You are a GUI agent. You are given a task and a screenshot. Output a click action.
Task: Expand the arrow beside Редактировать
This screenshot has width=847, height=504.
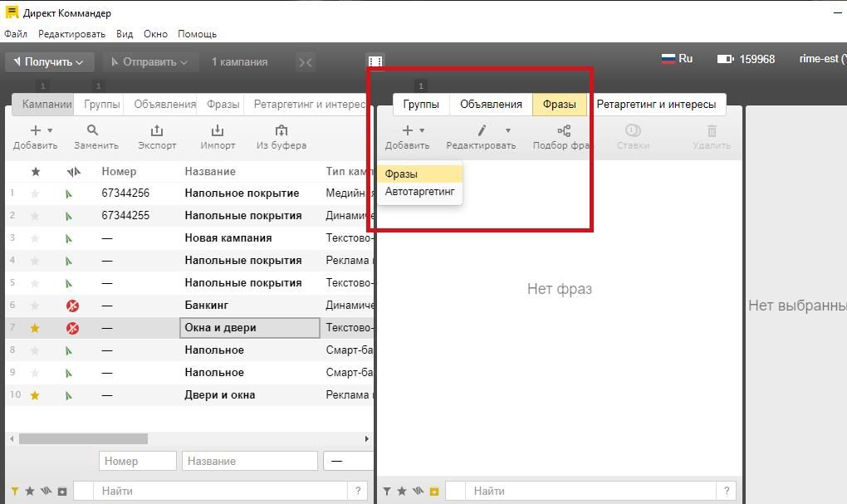click(507, 130)
